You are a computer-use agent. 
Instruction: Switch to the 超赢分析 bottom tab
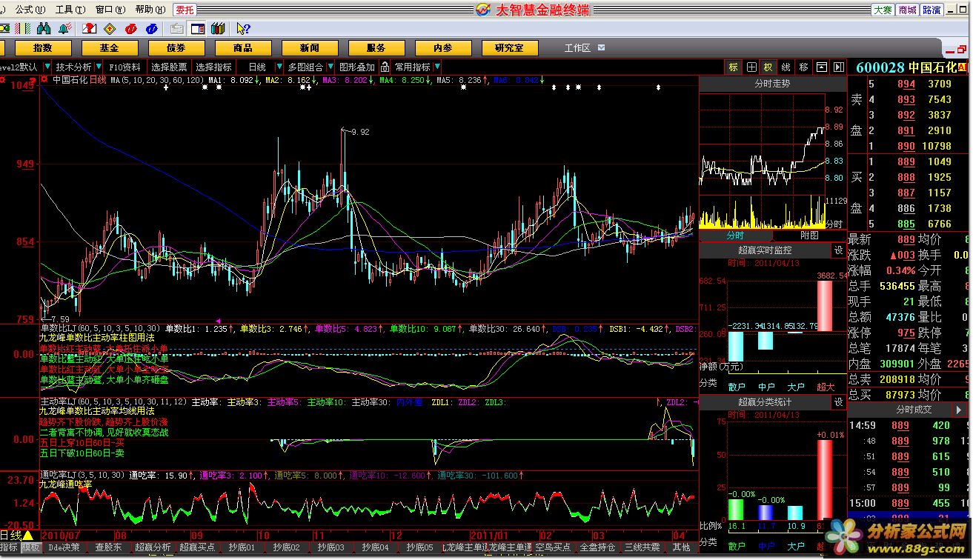153,547
